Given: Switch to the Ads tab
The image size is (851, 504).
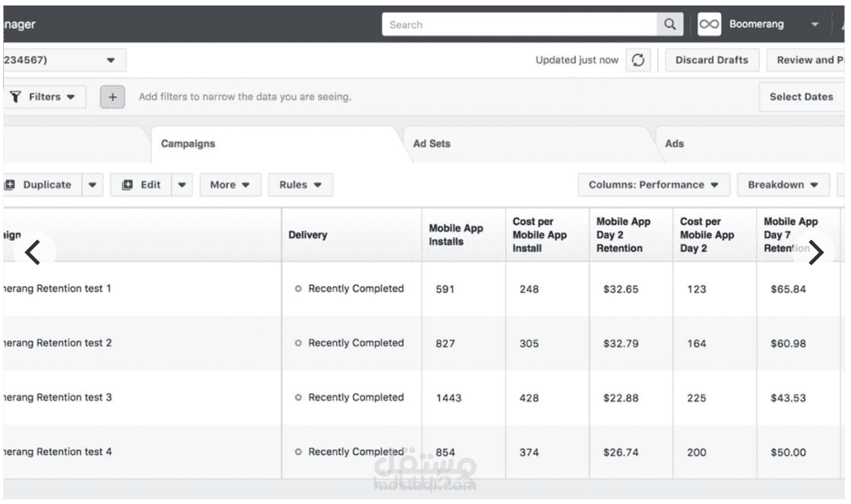Looking at the screenshot, I should (x=674, y=144).
